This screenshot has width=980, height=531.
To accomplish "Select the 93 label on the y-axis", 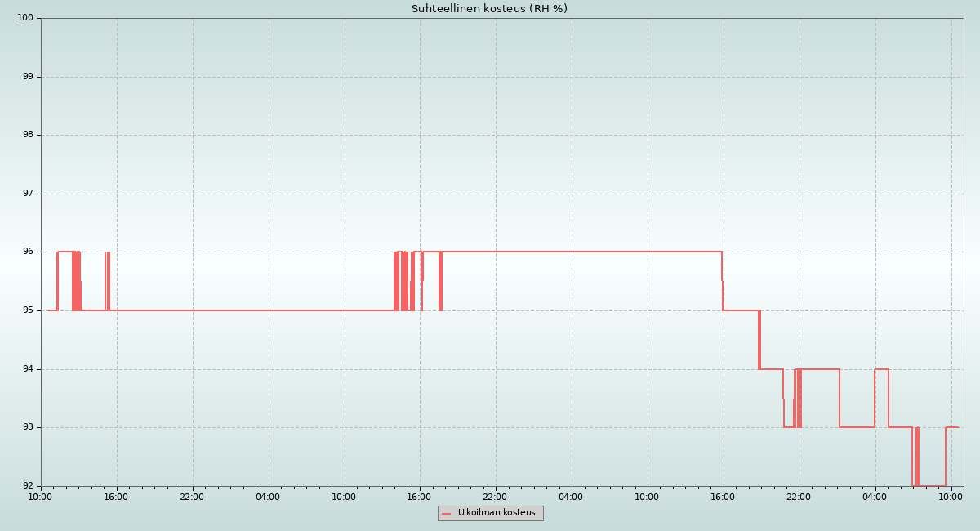I will tap(28, 427).
